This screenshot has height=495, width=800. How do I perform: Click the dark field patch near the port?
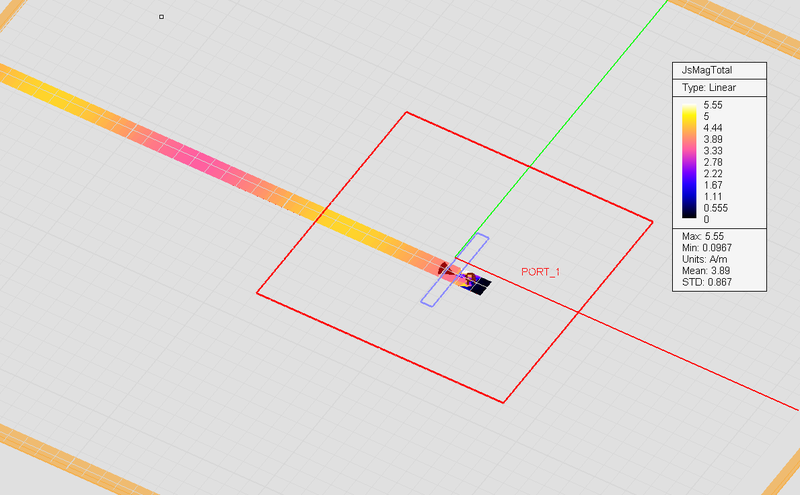(x=480, y=286)
